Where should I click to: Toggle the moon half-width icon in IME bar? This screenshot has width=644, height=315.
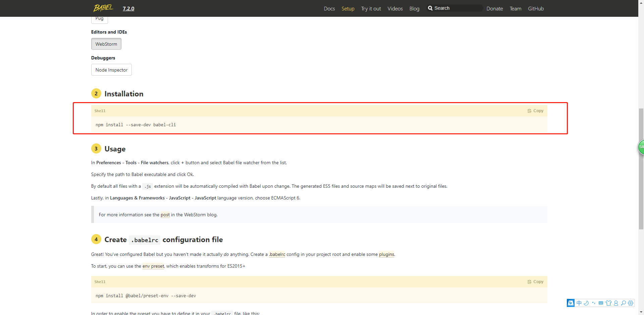(586, 303)
